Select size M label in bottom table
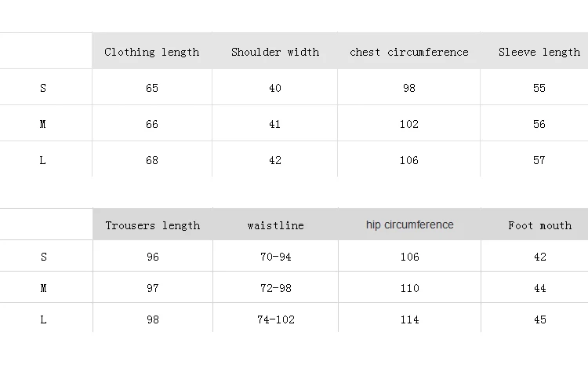 coord(43,288)
